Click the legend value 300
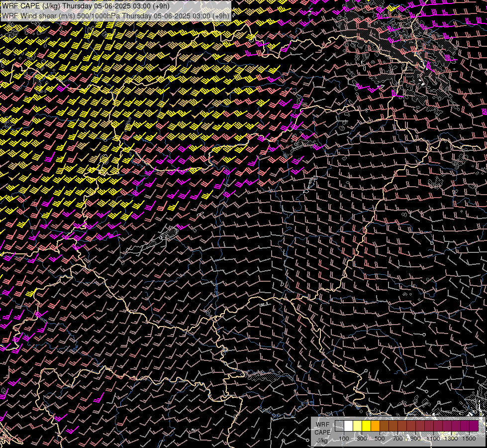The height and width of the screenshot is (448, 487). click(x=362, y=439)
